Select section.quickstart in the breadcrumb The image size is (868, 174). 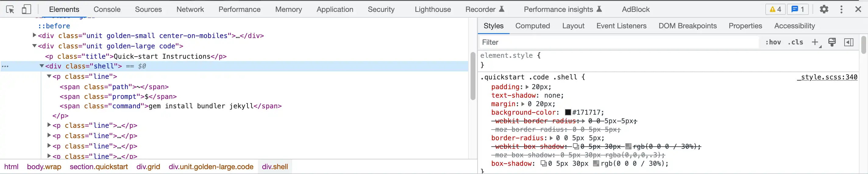(x=99, y=167)
